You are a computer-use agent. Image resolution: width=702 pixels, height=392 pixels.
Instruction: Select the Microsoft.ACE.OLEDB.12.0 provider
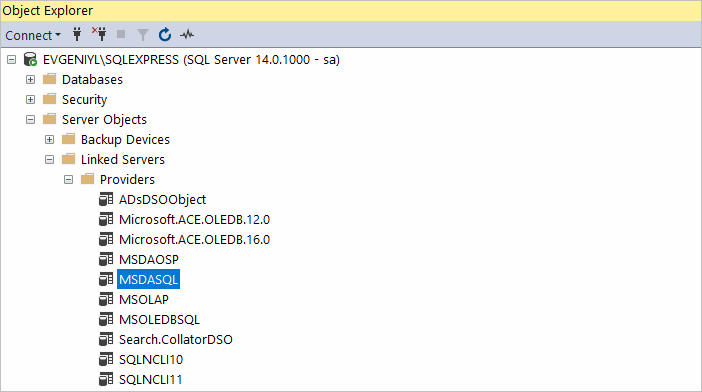(x=194, y=219)
